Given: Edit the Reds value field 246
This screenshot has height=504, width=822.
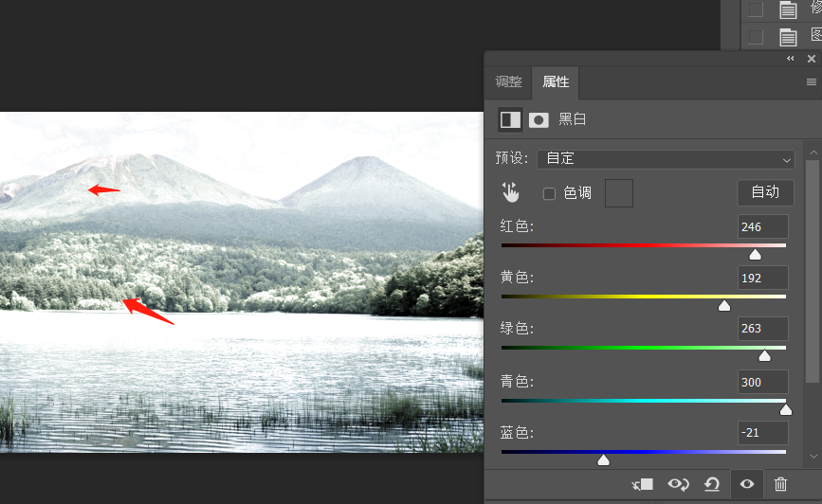Looking at the screenshot, I should click(x=763, y=226).
